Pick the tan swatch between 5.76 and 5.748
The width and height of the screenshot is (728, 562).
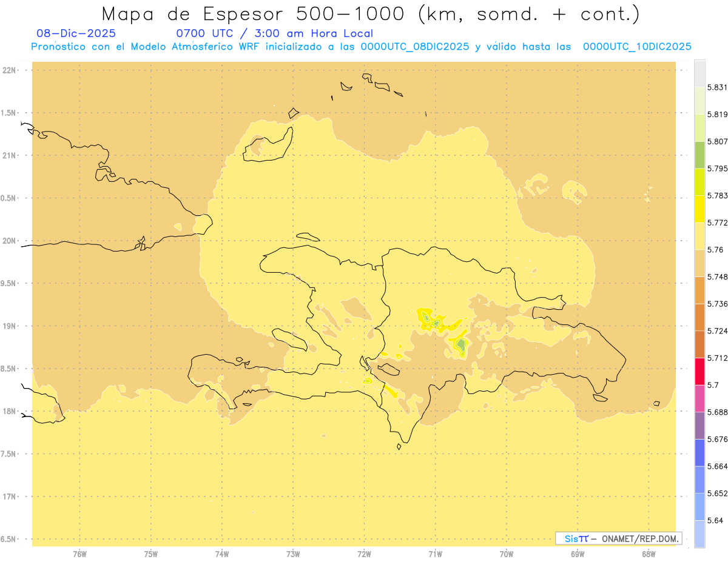[699, 263]
